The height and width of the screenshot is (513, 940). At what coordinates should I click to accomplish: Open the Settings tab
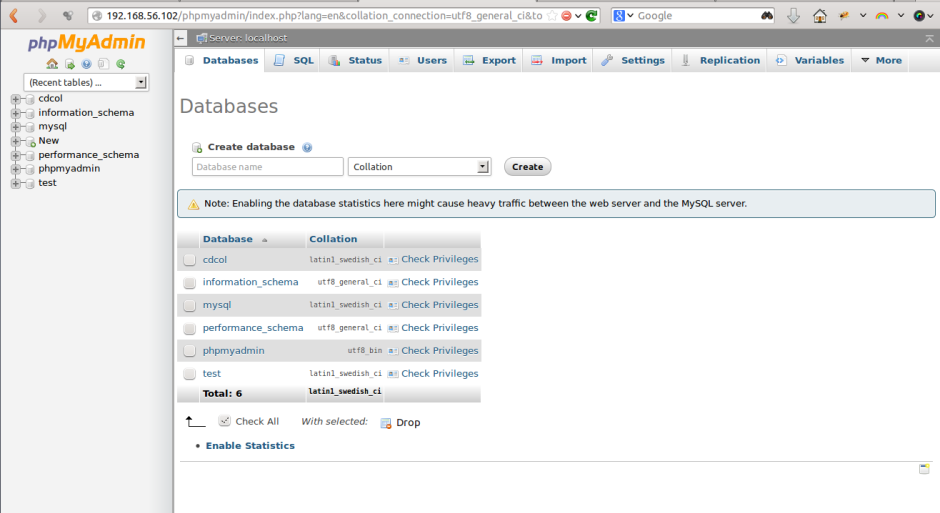pos(633,61)
